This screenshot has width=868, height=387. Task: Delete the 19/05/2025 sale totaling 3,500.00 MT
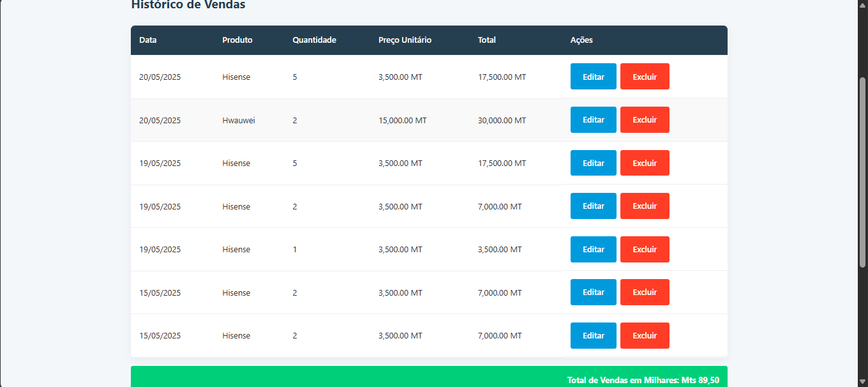click(645, 249)
